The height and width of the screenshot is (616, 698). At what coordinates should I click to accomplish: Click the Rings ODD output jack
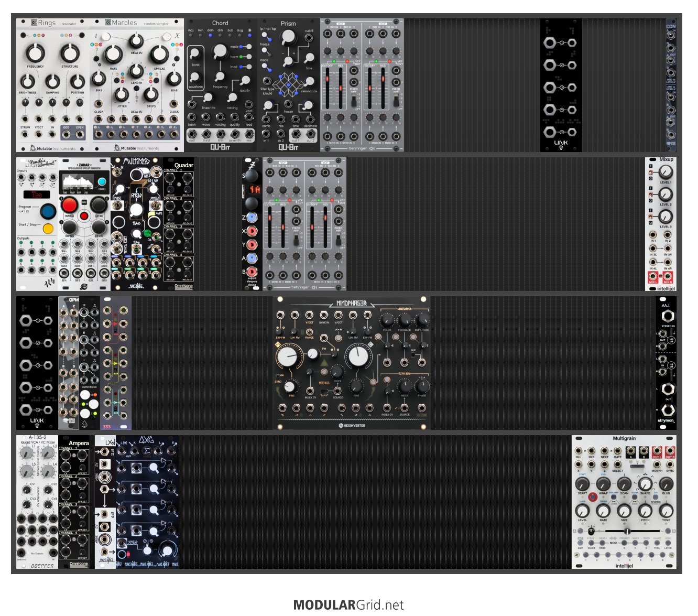point(66,134)
